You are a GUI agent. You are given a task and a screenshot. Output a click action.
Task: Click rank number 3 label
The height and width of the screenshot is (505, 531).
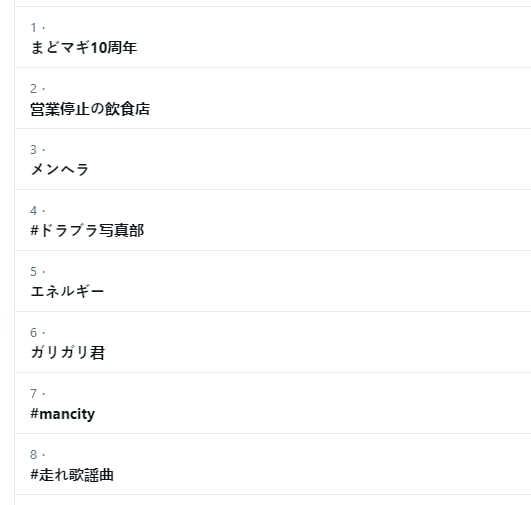click(x=34, y=150)
